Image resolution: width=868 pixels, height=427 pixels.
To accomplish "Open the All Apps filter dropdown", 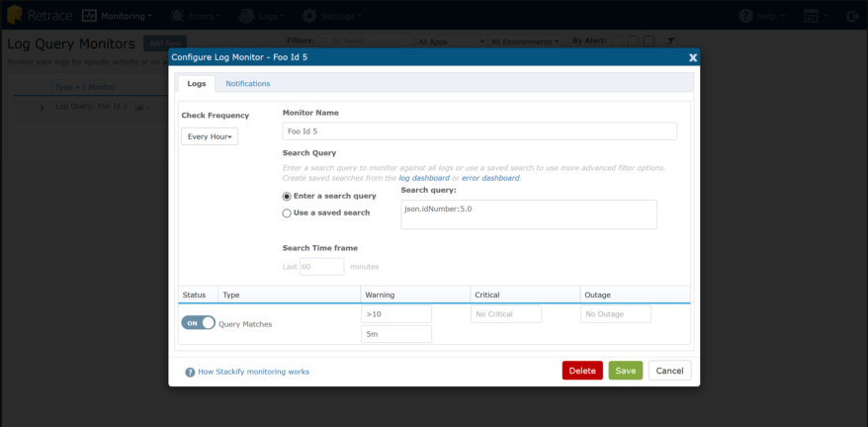I will pyautogui.click(x=451, y=42).
